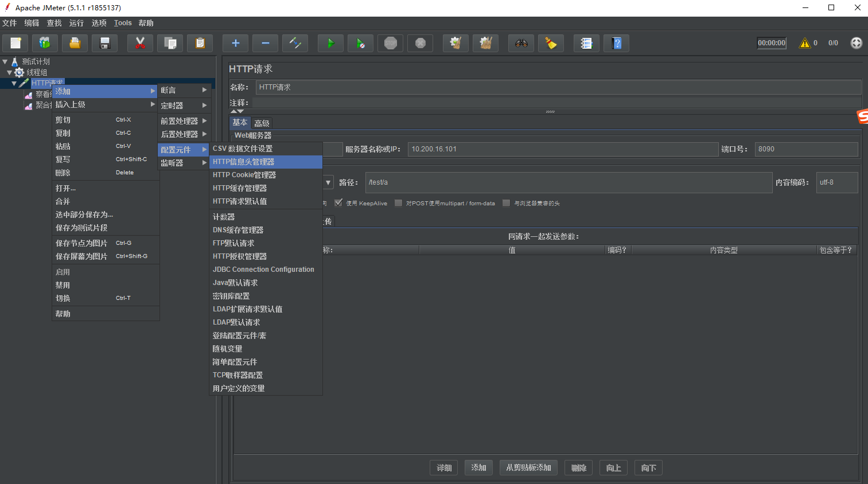Select 用户定义的变量 menu item
The width and height of the screenshot is (868, 484).
(266, 388)
